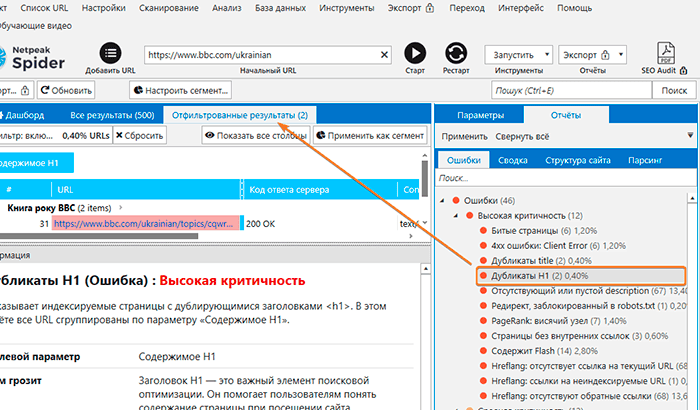This screenshot has height=410, width=700.
Task: Switch to the Дашборд tab
Action: [x=22, y=115]
